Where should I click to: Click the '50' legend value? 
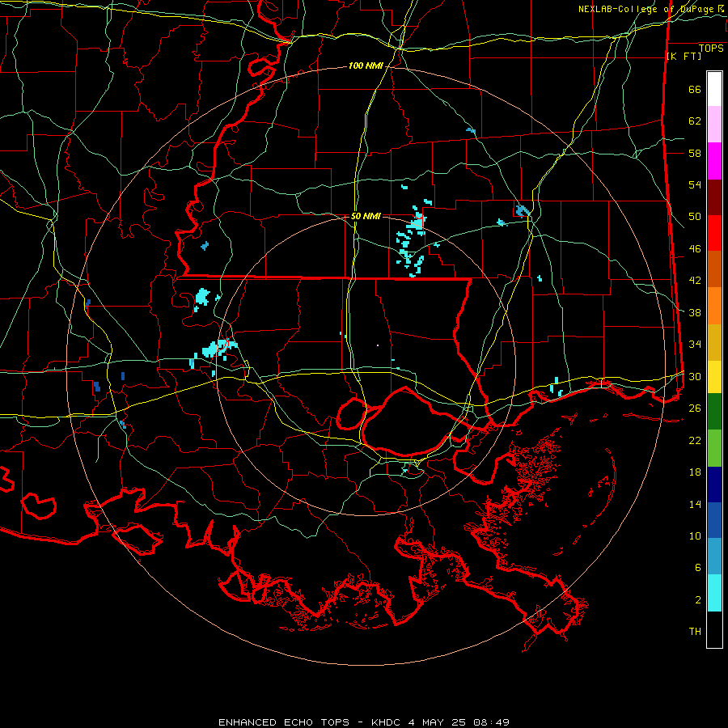click(695, 217)
